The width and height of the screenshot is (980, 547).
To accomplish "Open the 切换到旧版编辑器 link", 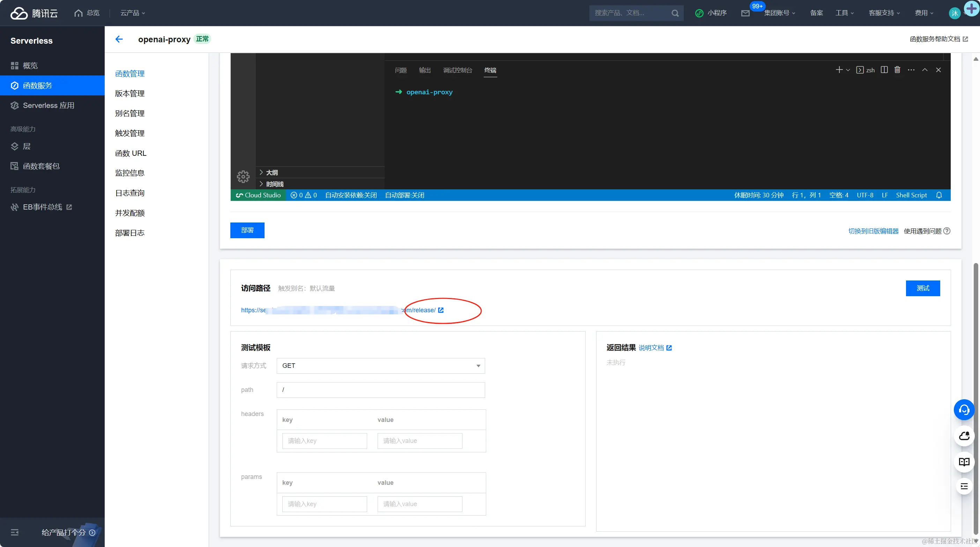I will pyautogui.click(x=873, y=231).
